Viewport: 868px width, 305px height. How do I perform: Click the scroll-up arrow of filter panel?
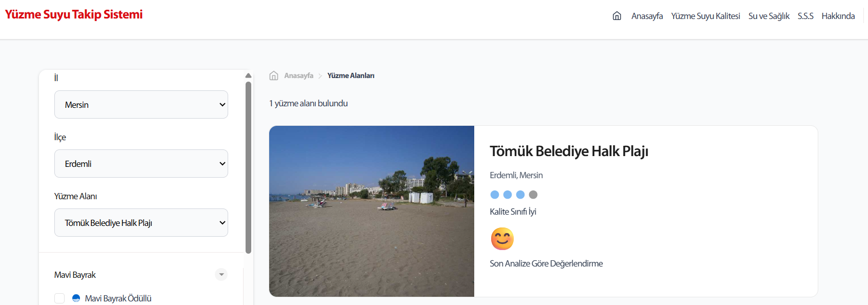[x=248, y=75]
